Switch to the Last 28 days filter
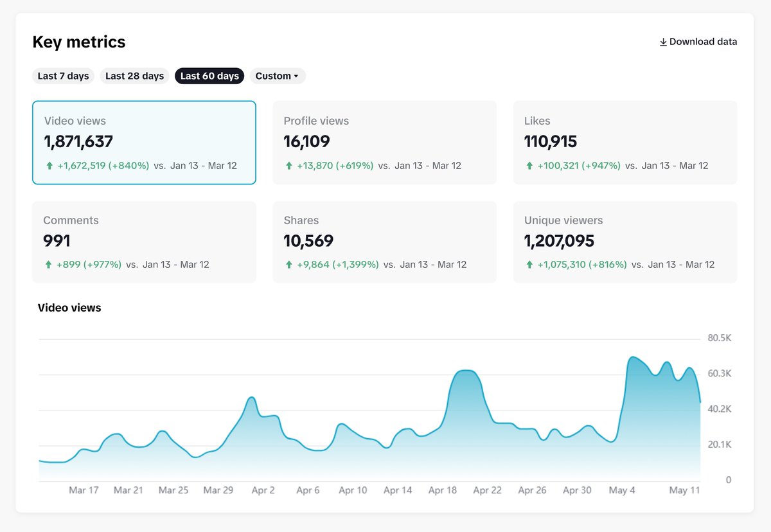 tap(134, 76)
